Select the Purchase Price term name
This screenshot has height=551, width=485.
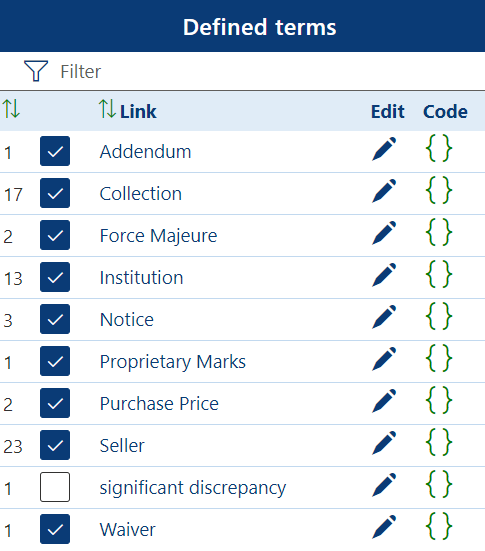click(159, 404)
